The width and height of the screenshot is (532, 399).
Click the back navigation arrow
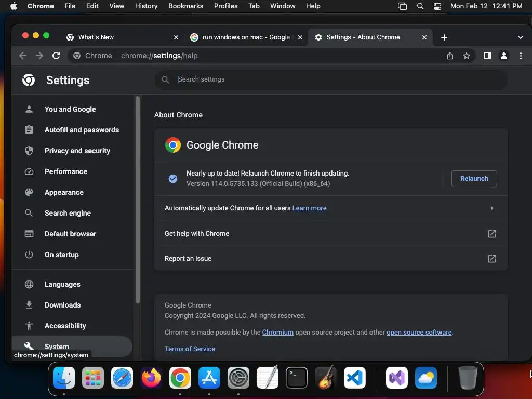click(x=23, y=56)
